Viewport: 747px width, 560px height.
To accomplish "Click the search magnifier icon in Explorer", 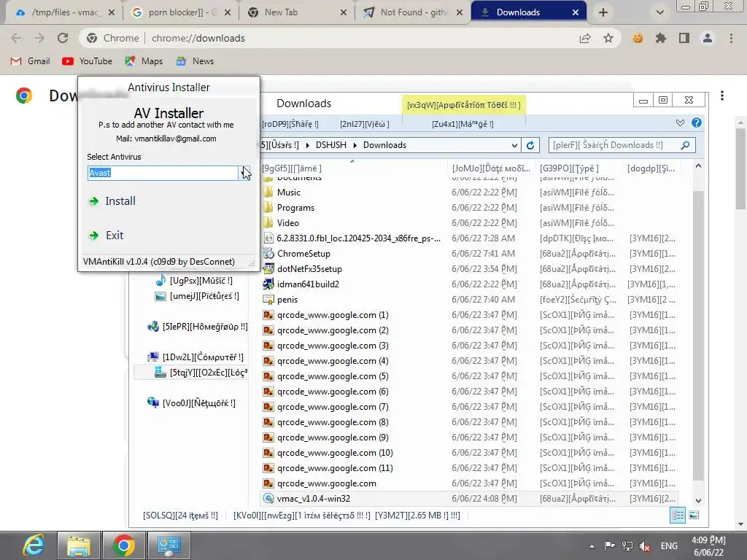I will click(685, 145).
